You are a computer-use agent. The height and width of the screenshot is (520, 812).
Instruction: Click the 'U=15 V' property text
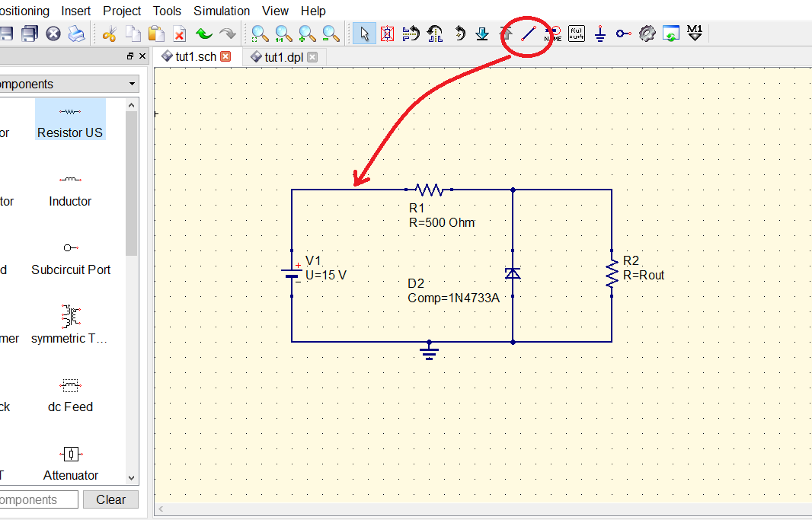pyautogui.click(x=326, y=276)
